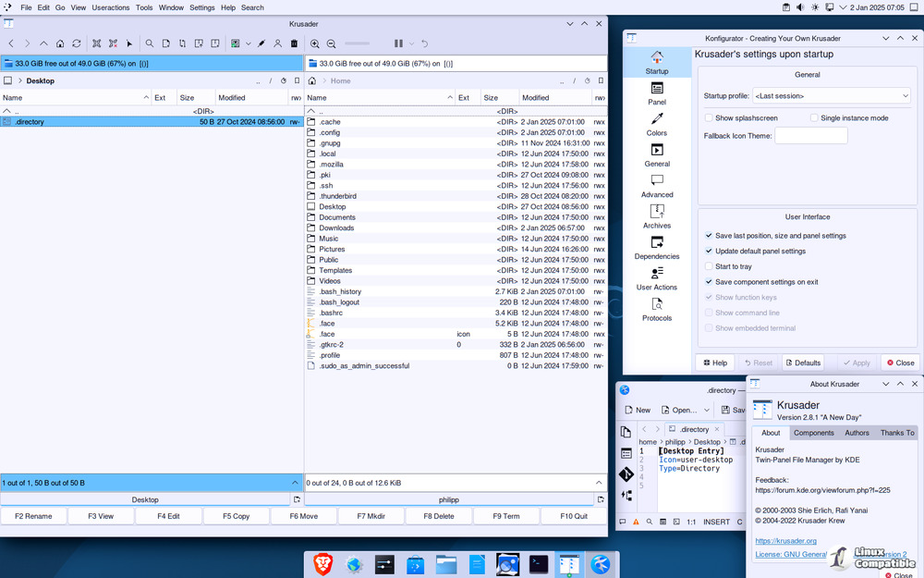Select the Colors section in Konfigurator

[657, 124]
